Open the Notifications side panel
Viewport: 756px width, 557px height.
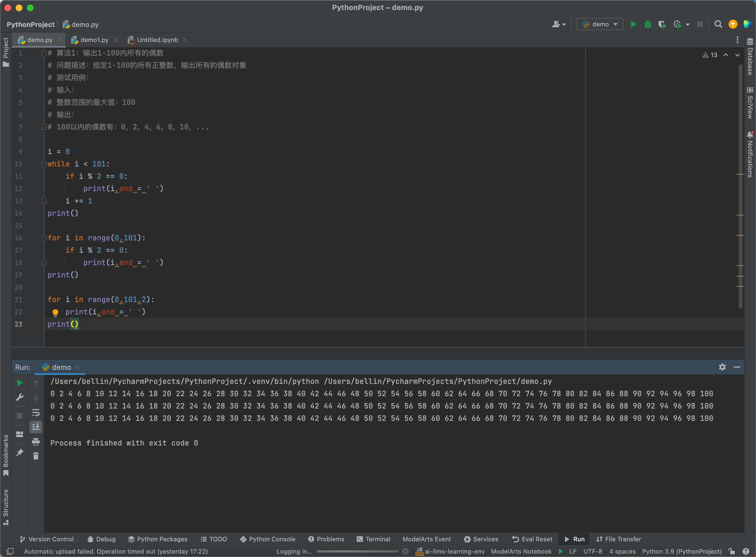tap(750, 154)
